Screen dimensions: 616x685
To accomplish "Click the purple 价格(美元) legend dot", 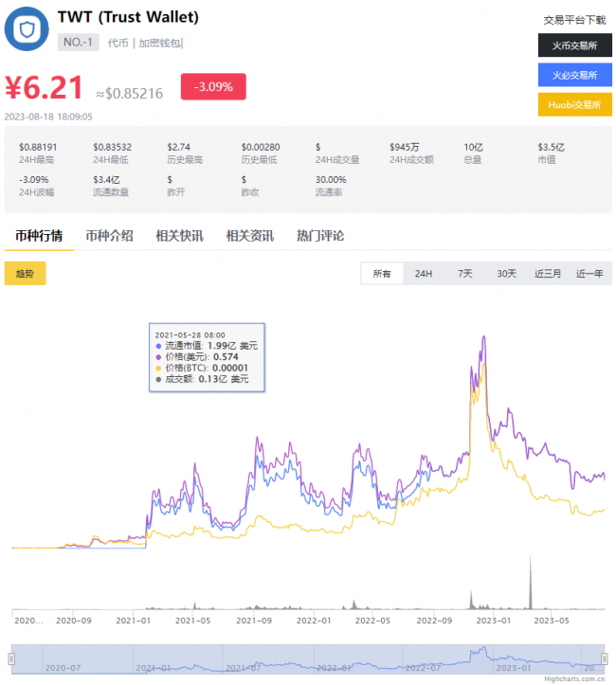I will pos(158,357).
